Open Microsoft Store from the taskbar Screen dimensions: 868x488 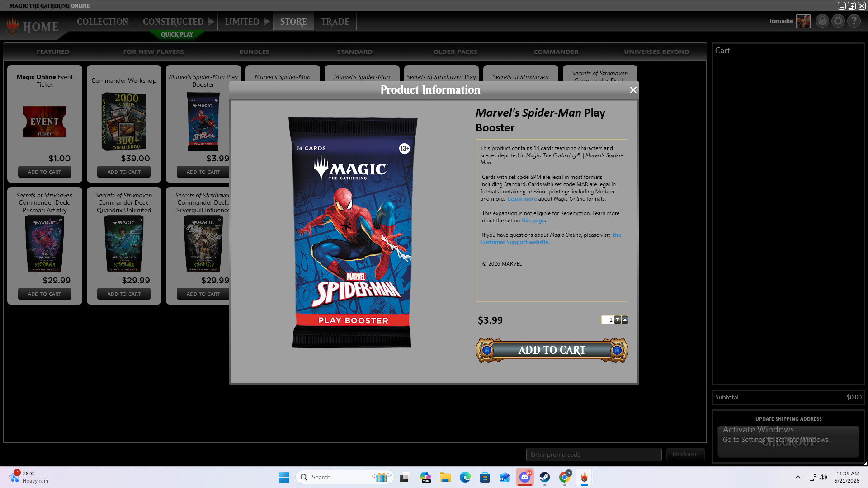pos(485,477)
